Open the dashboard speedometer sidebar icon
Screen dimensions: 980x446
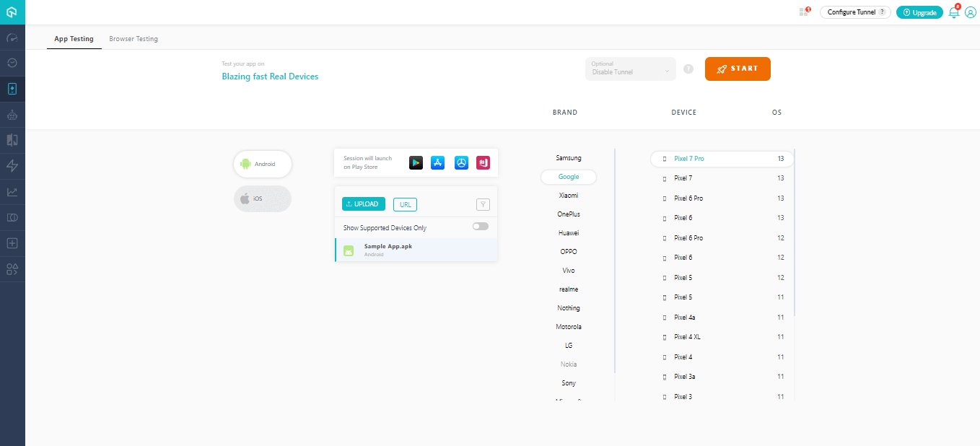point(12,38)
